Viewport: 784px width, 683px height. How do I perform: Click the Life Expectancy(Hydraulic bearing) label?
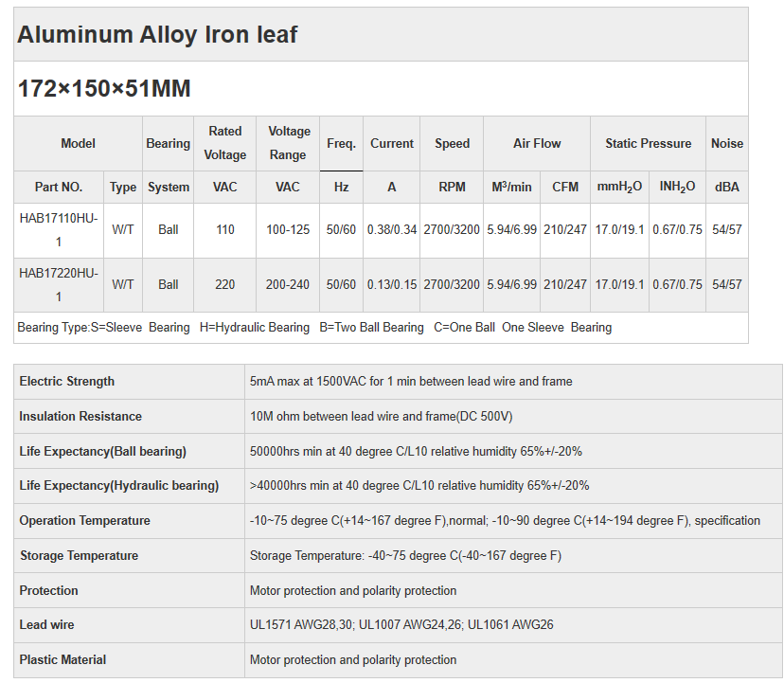click(x=119, y=486)
